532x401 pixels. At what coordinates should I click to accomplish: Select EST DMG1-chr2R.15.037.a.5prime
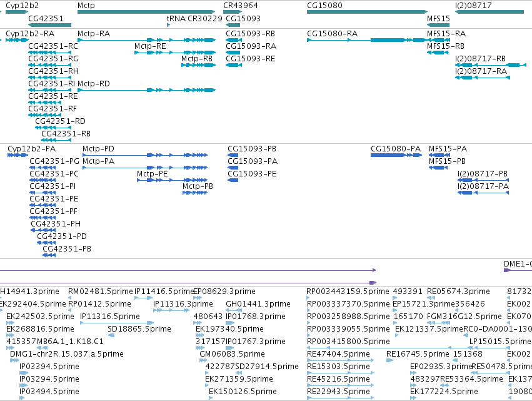click(67, 354)
